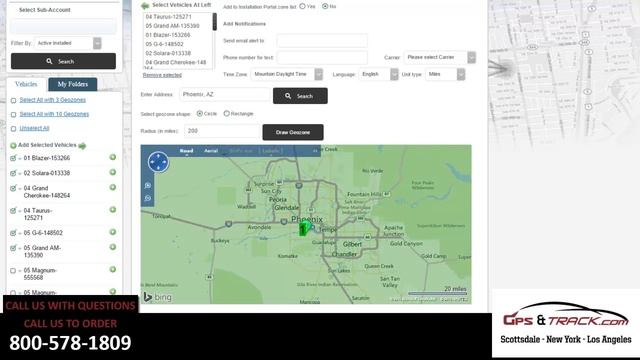Click the map zoom in magnifier
640x360 pixels.
pyautogui.click(x=148, y=186)
